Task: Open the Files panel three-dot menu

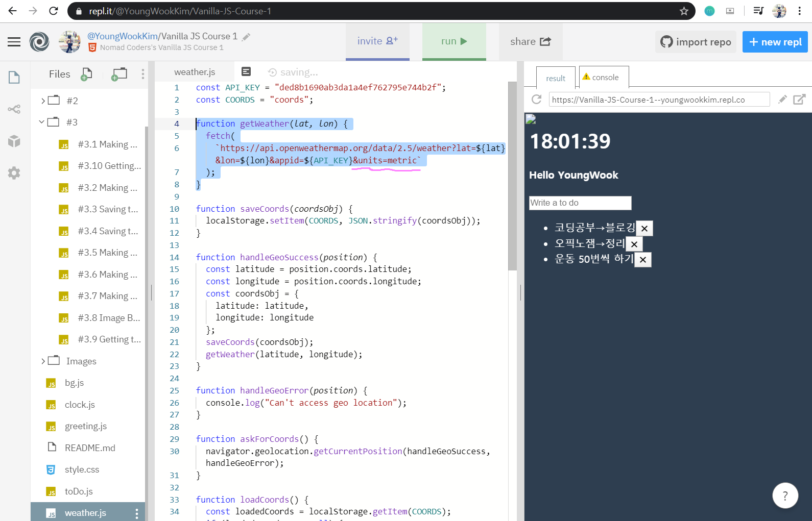Action: point(143,74)
